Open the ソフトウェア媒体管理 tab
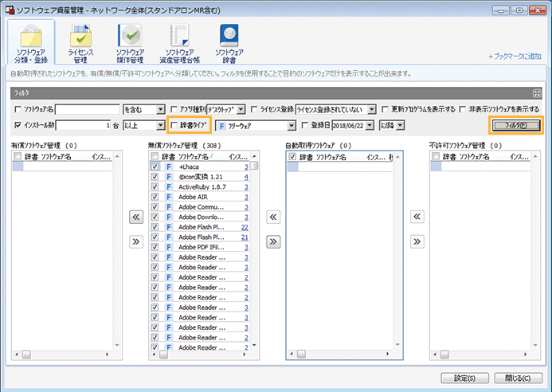This screenshot has height=392, width=552. coord(130,44)
